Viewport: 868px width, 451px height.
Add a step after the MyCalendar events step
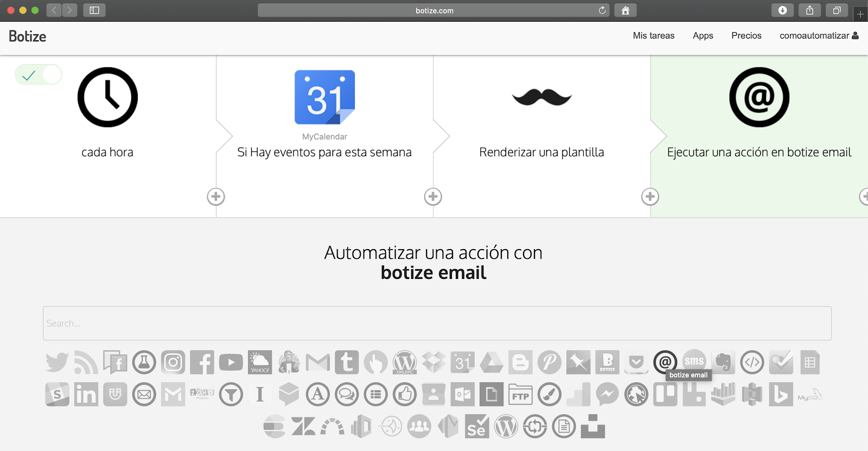pos(433,196)
